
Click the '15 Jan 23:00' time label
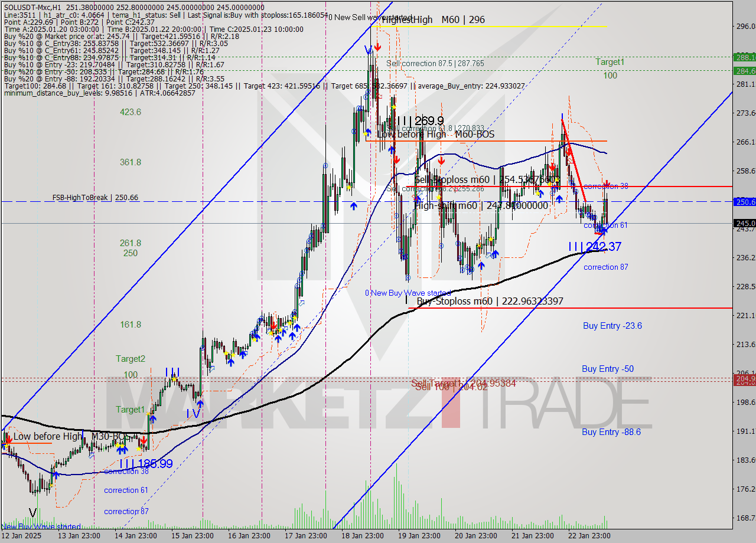point(193,536)
